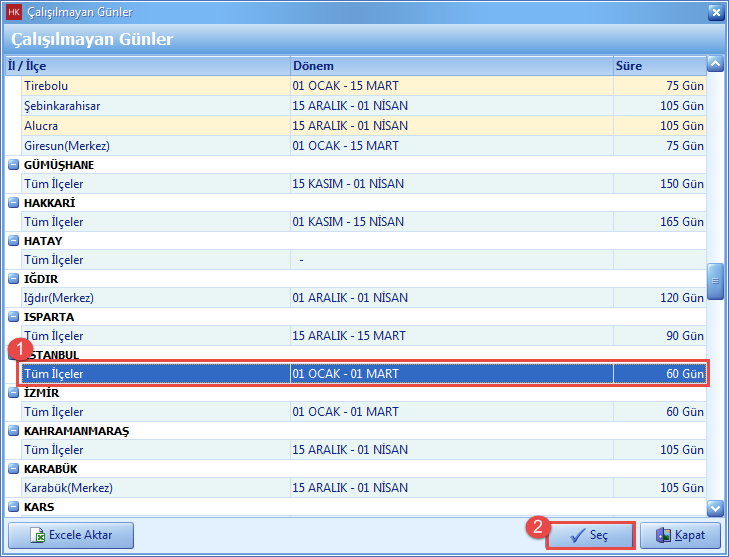
Task: Collapse the KAHRAMANMARAŞ province group
Action: 14,431
